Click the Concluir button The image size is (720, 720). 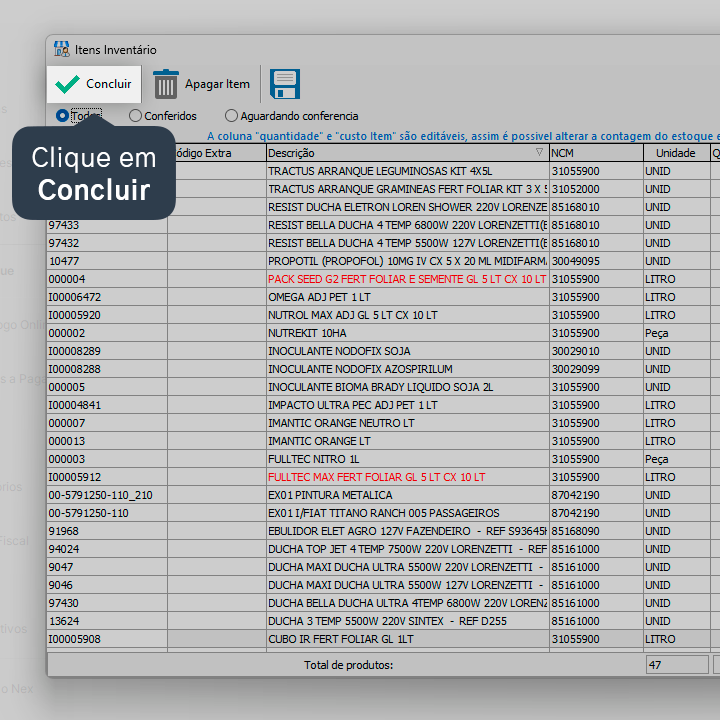coord(94,84)
